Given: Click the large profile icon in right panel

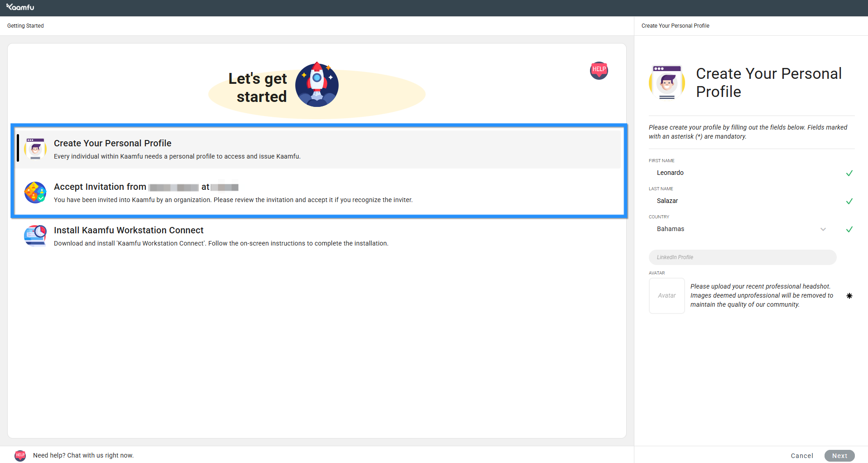Looking at the screenshot, I should 667,82.
